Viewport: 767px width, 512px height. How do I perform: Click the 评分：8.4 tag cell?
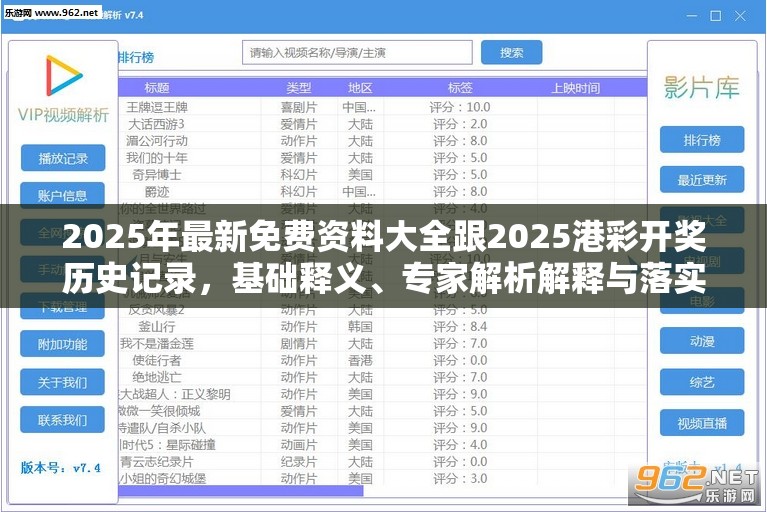[460, 327]
